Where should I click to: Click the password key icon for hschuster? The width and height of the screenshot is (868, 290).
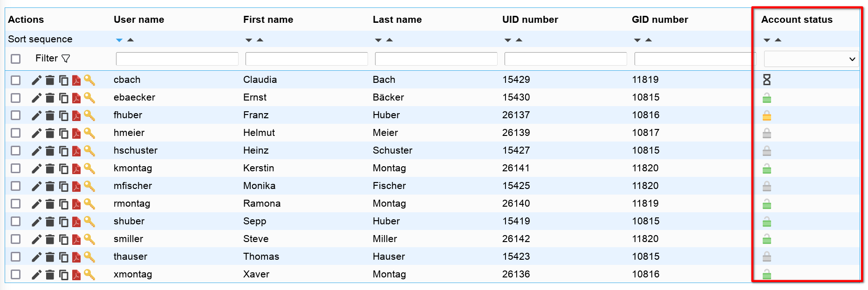(89, 150)
